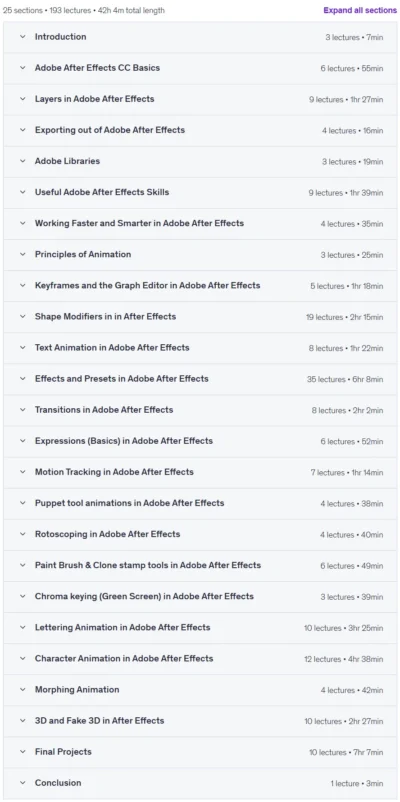This screenshot has width=400, height=802.
Task: Expand Adobe After Effects CC Basics section
Action: click(200, 68)
